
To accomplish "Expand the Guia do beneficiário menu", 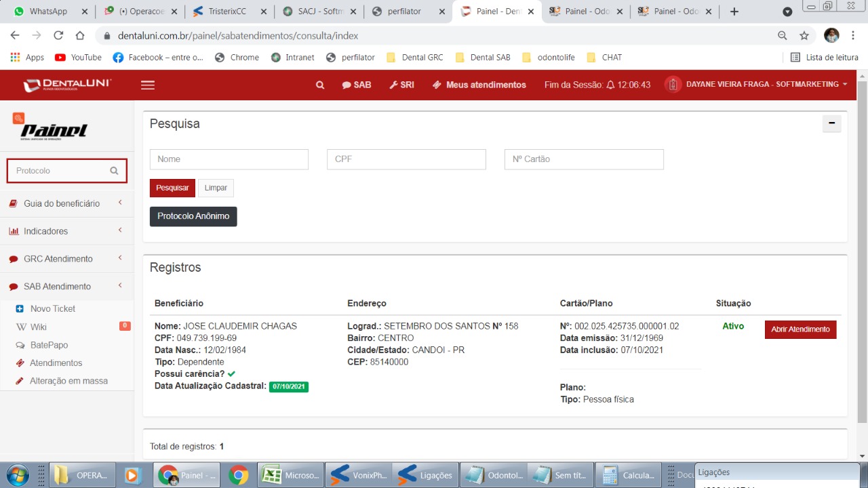I will click(62, 203).
